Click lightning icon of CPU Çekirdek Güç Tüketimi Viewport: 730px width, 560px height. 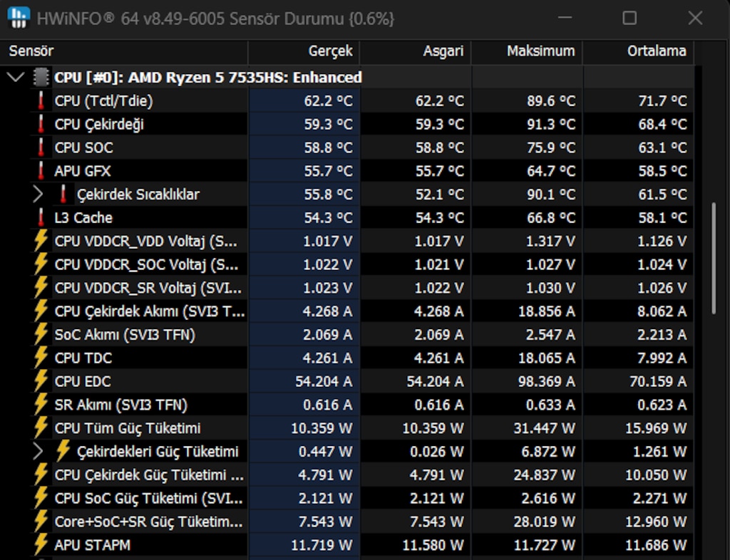(41, 474)
